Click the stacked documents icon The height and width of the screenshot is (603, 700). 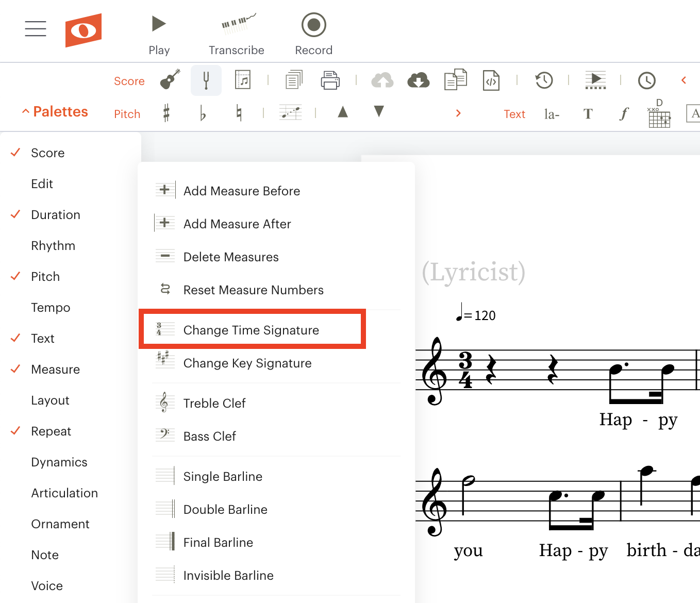294,80
